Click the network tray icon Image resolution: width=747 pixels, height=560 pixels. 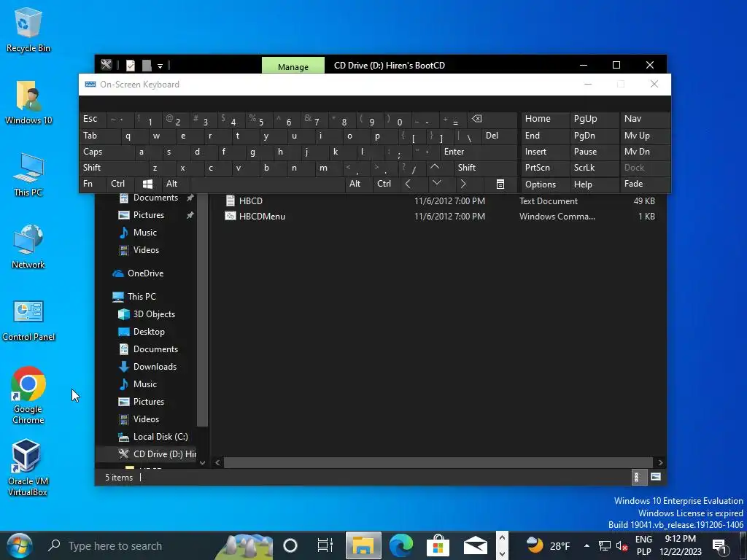pos(605,546)
